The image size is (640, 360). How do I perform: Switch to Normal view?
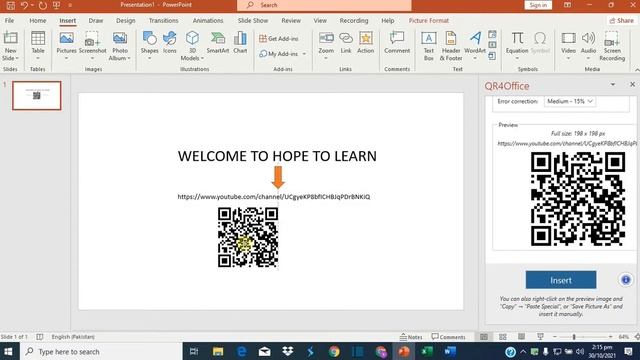[484, 337]
